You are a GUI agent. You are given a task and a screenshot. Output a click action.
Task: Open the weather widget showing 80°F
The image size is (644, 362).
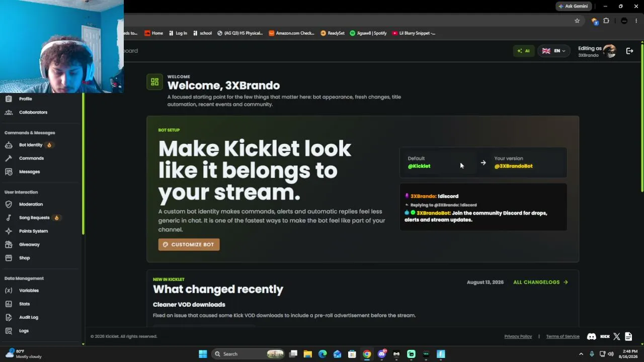24,354
